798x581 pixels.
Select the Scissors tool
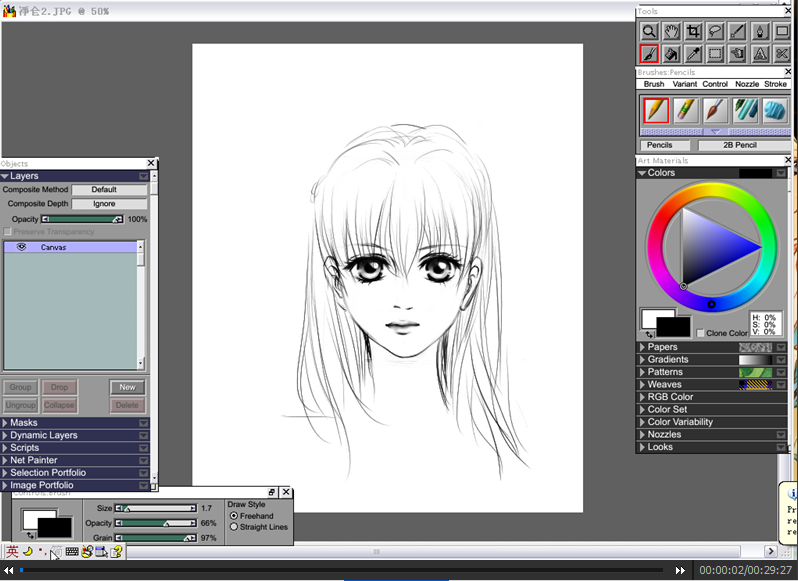coord(782,54)
